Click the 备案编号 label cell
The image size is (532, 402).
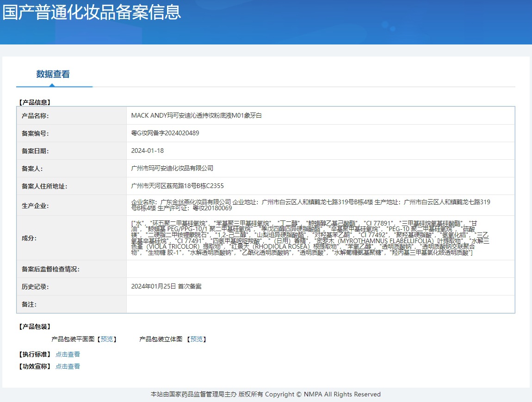[72, 133]
